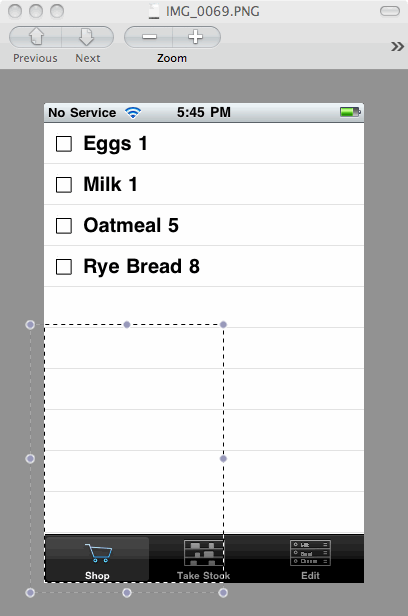Click the toolbar toggle pill button
The height and width of the screenshot is (616, 408).
pyautogui.click(x=390, y=11)
